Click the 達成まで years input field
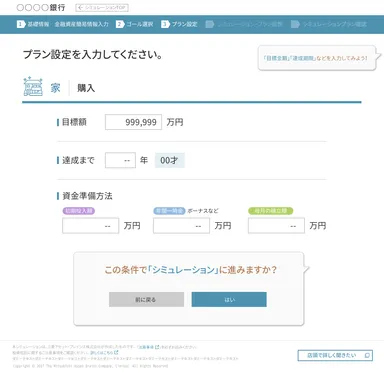This screenshot has height=372, width=384. click(120, 160)
